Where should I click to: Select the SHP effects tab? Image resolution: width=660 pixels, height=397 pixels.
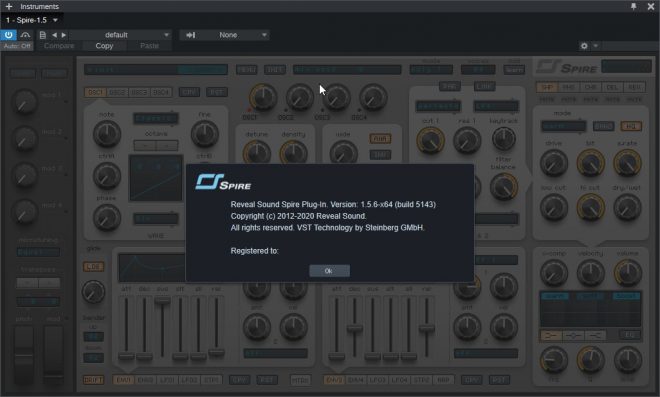[547, 87]
